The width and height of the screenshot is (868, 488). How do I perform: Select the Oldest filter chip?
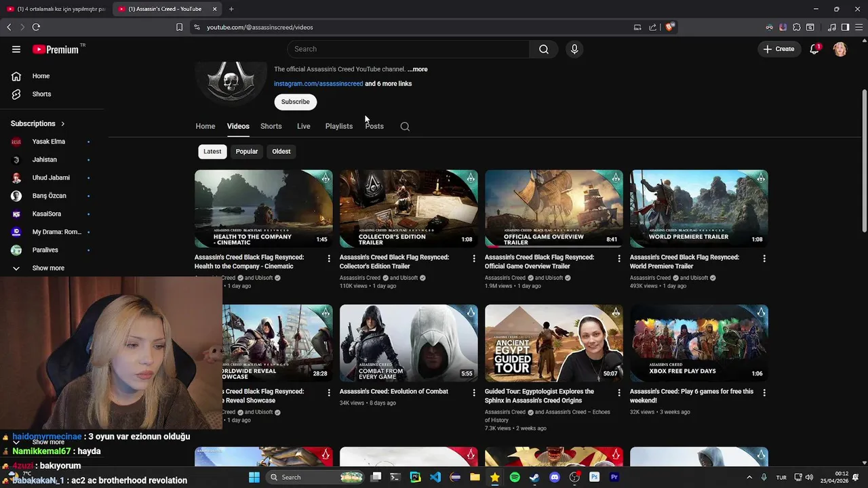pos(281,151)
